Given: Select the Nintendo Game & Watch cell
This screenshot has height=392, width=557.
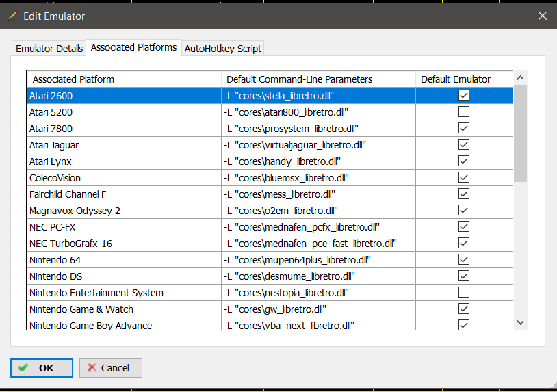Looking at the screenshot, I should pyautogui.click(x=124, y=309).
